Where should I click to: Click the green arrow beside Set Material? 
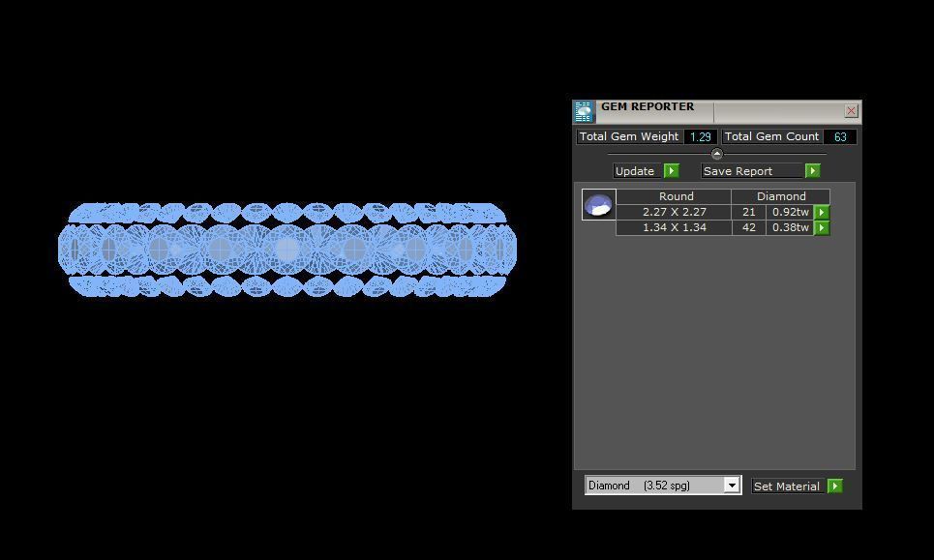tap(835, 486)
